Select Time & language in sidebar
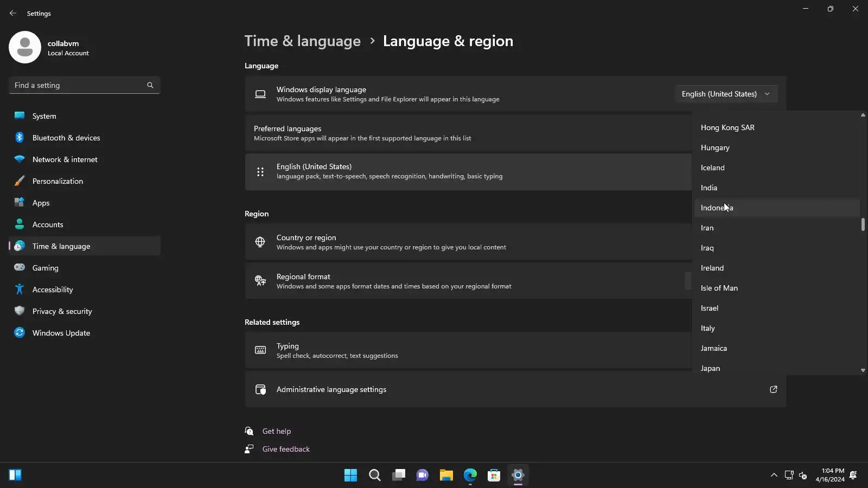The height and width of the screenshot is (488, 868). click(x=85, y=246)
